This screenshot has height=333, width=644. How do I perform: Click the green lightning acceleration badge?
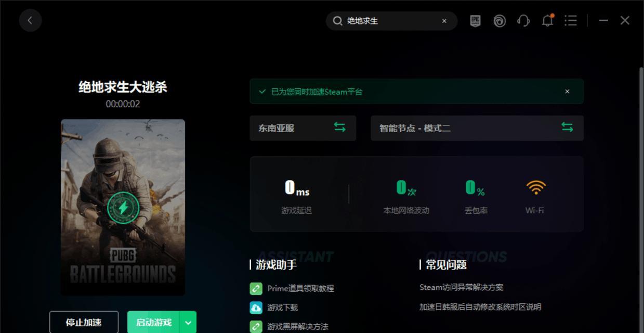point(123,208)
